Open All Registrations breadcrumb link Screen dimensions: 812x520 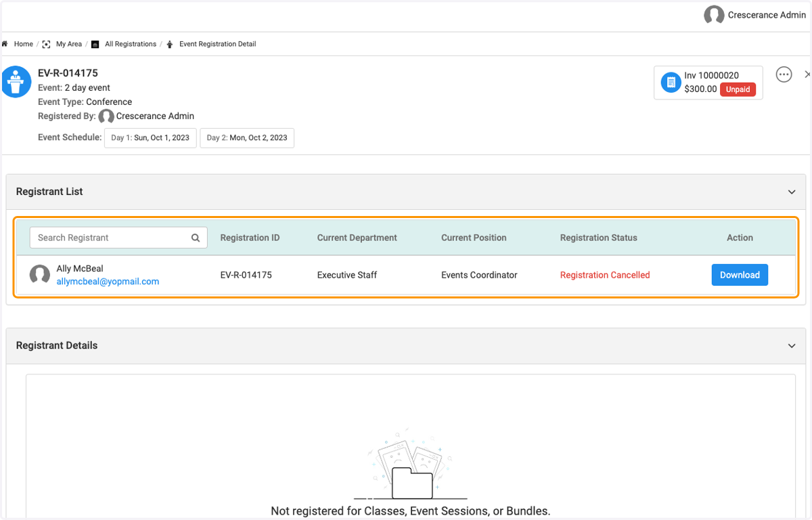[x=131, y=44]
